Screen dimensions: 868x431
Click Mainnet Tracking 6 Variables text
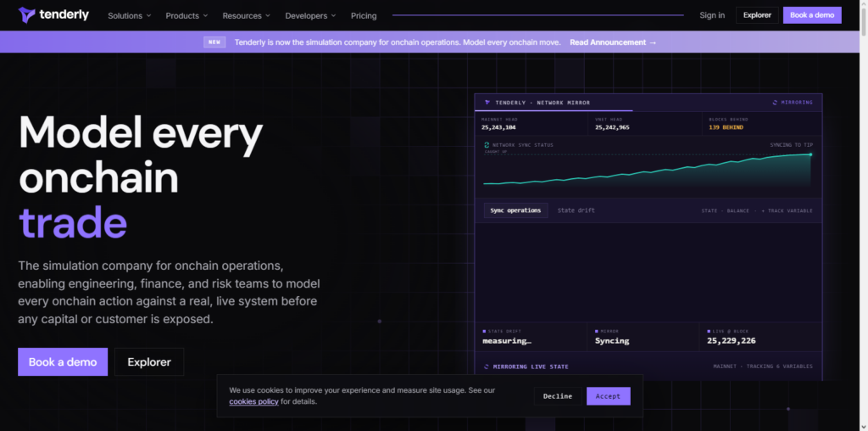click(x=763, y=367)
